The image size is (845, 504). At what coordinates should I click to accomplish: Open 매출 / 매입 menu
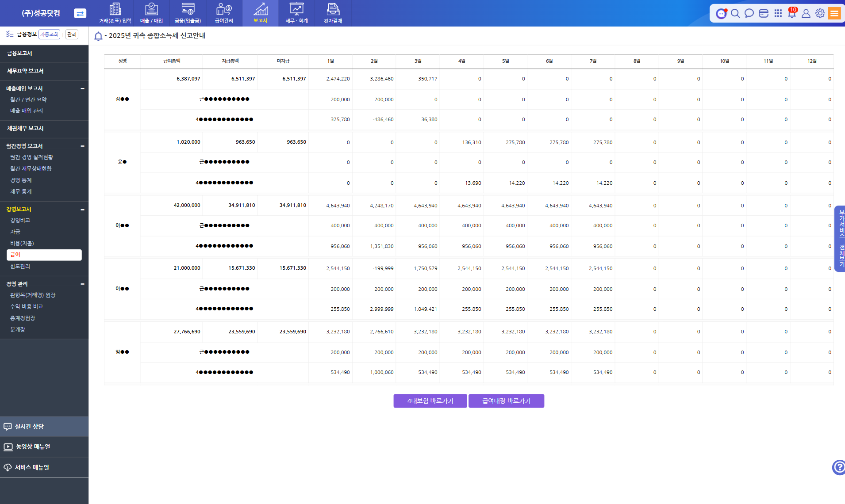pos(151,13)
